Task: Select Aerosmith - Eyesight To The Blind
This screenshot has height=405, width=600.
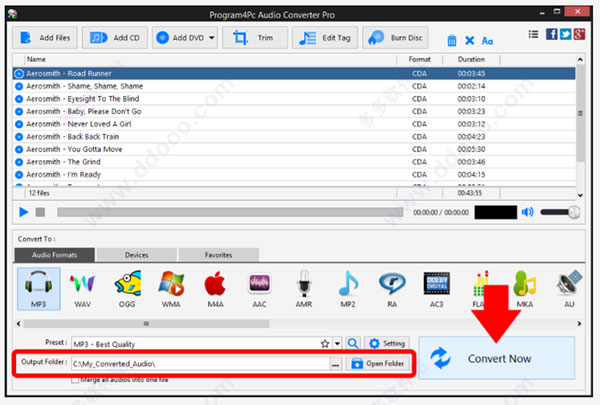Action: point(294,99)
